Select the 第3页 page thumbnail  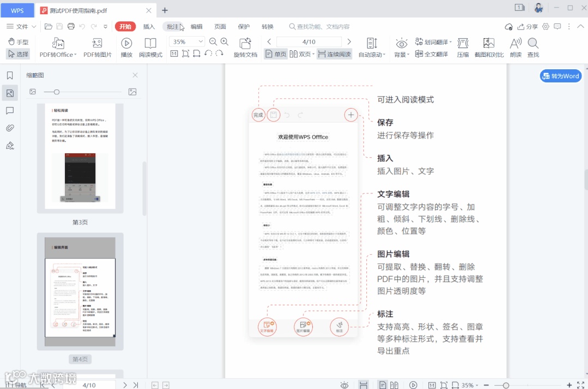point(80,156)
